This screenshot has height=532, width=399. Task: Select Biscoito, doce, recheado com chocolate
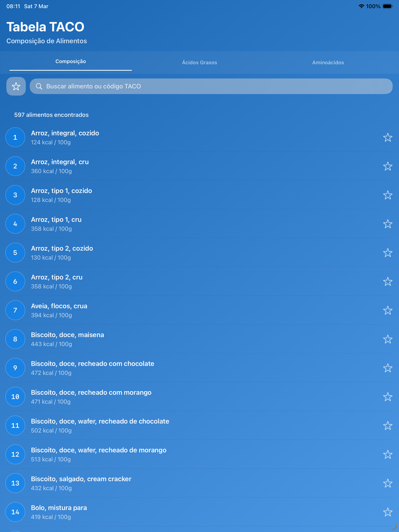(199, 368)
